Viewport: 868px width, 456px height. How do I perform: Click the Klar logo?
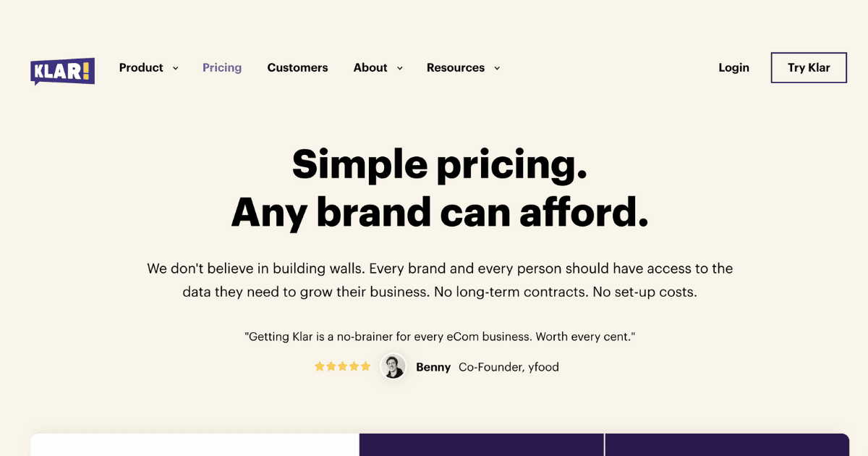[62, 70]
